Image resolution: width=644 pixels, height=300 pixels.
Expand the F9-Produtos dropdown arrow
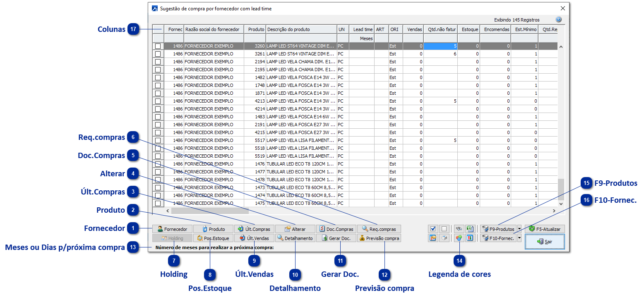point(519,229)
